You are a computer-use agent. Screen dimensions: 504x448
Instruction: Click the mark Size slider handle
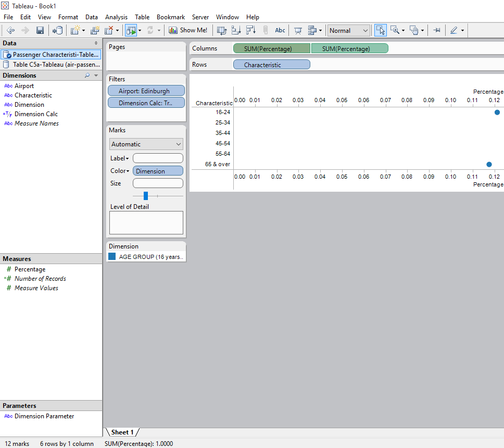point(146,195)
